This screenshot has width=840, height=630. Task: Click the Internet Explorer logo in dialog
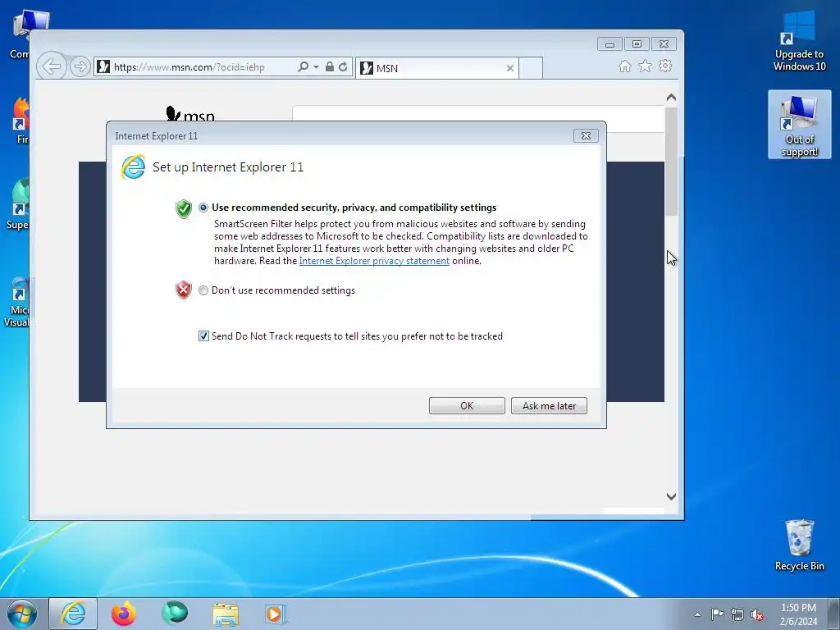[x=134, y=167]
